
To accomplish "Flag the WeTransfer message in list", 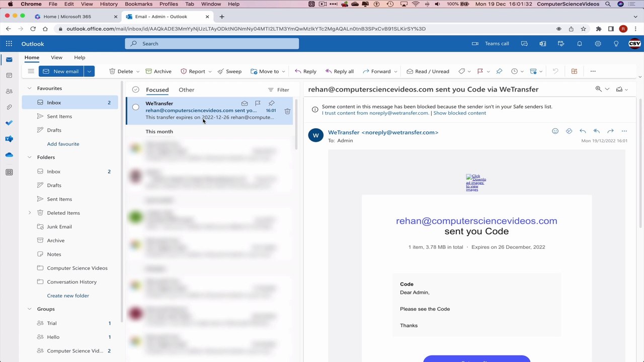I will [258, 104].
